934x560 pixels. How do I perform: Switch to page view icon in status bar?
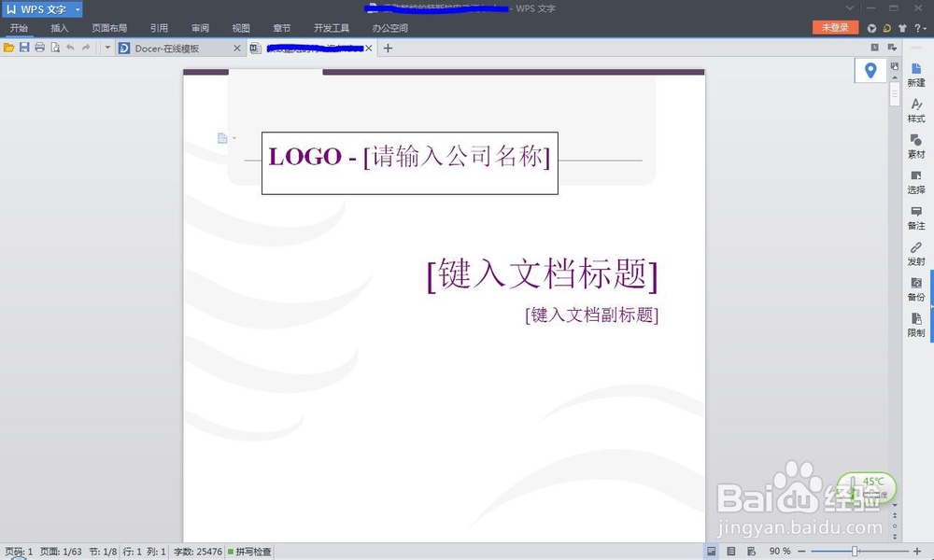click(x=713, y=551)
